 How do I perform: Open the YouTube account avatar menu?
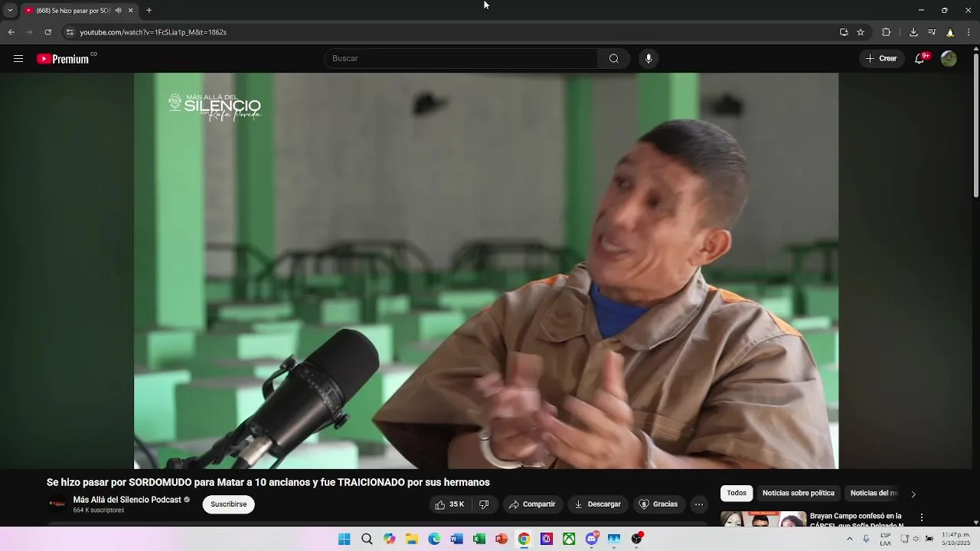[949, 59]
